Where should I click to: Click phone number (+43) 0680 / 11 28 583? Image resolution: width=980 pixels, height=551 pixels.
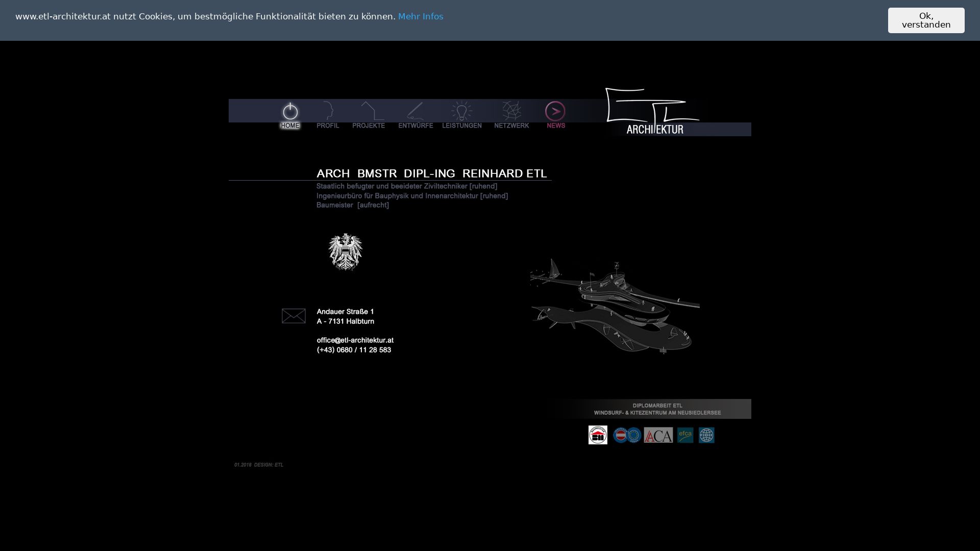(x=354, y=350)
